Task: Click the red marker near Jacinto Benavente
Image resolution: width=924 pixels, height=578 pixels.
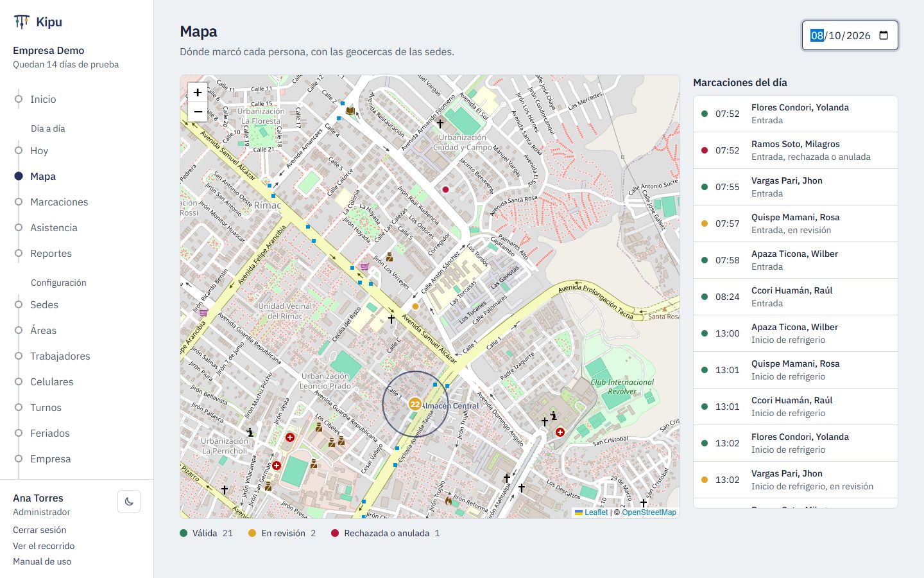Action: point(445,189)
